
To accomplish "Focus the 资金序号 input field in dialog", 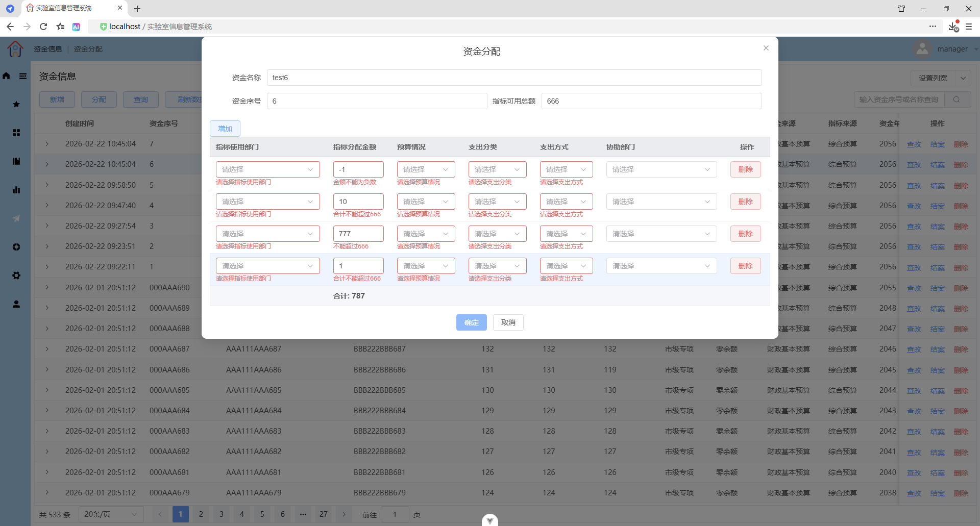I will click(x=377, y=101).
